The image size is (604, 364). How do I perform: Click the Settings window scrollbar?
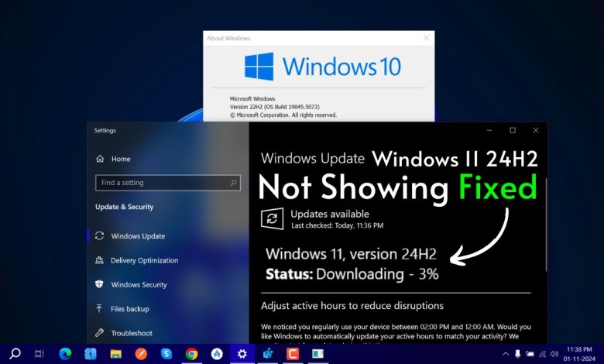[x=546, y=225]
